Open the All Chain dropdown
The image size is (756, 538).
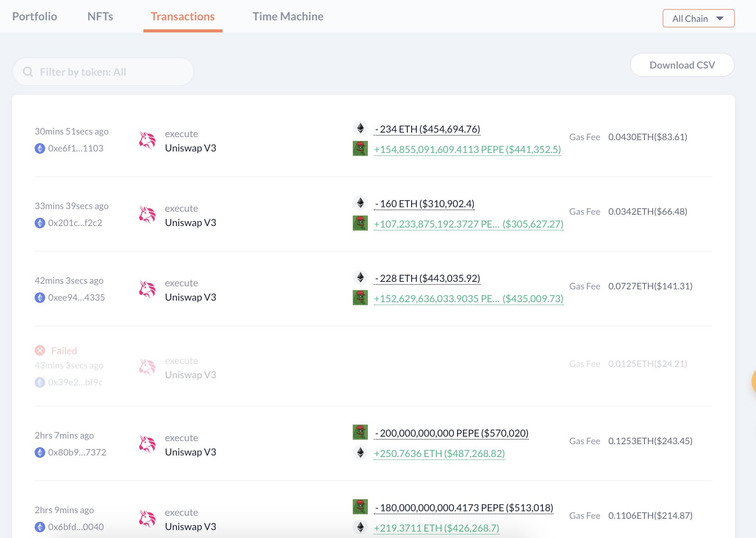click(698, 18)
